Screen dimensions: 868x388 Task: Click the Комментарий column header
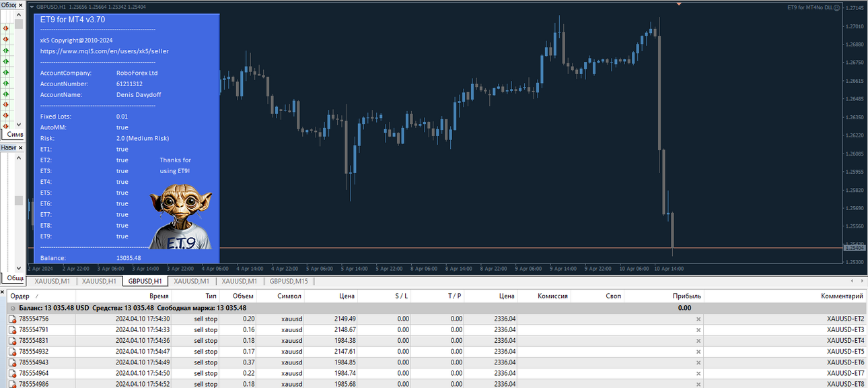[x=841, y=296]
